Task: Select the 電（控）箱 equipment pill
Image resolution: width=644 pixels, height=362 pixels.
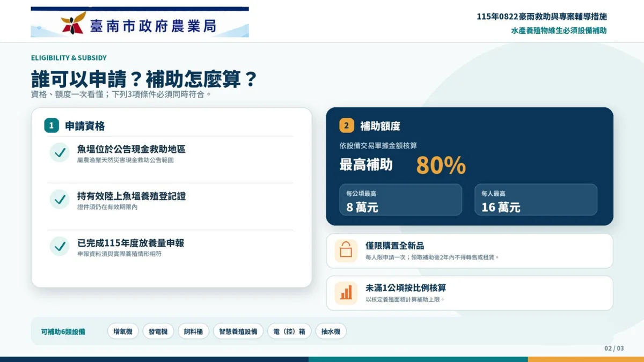Action: coord(289,331)
